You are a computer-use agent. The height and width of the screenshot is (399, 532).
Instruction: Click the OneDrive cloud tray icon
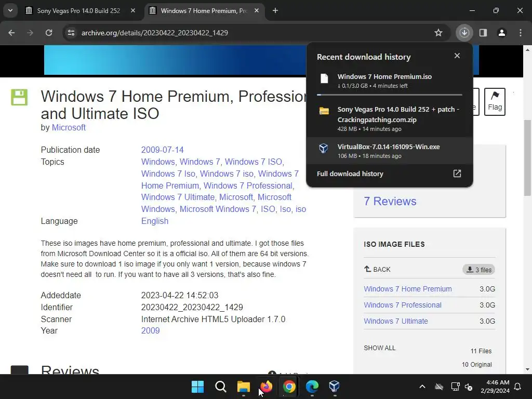[x=439, y=387]
